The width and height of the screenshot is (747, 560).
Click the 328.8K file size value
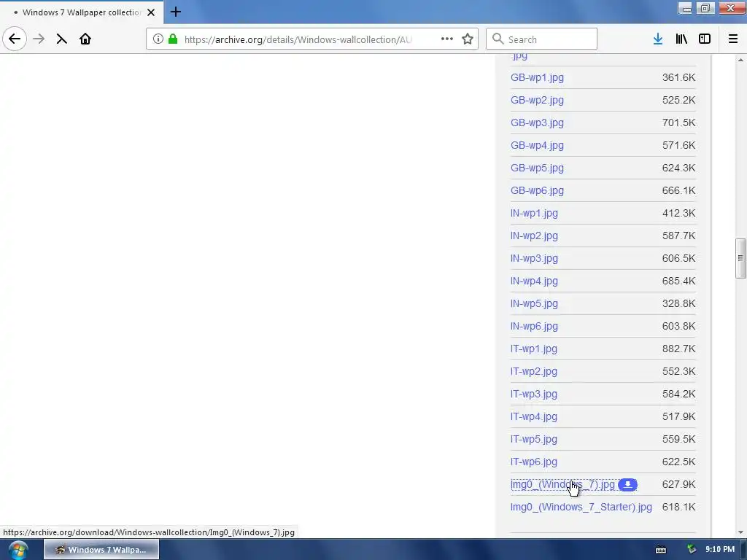coord(678,304)
